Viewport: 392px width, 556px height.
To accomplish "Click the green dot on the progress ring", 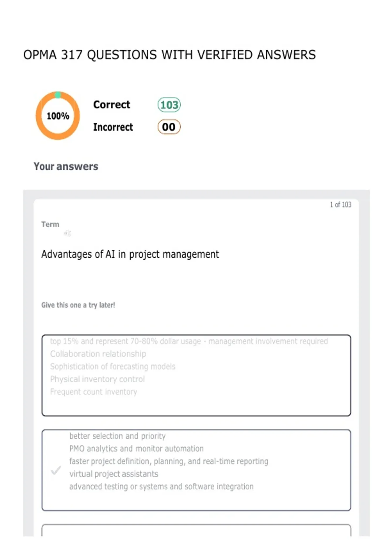I will point(58,95).
